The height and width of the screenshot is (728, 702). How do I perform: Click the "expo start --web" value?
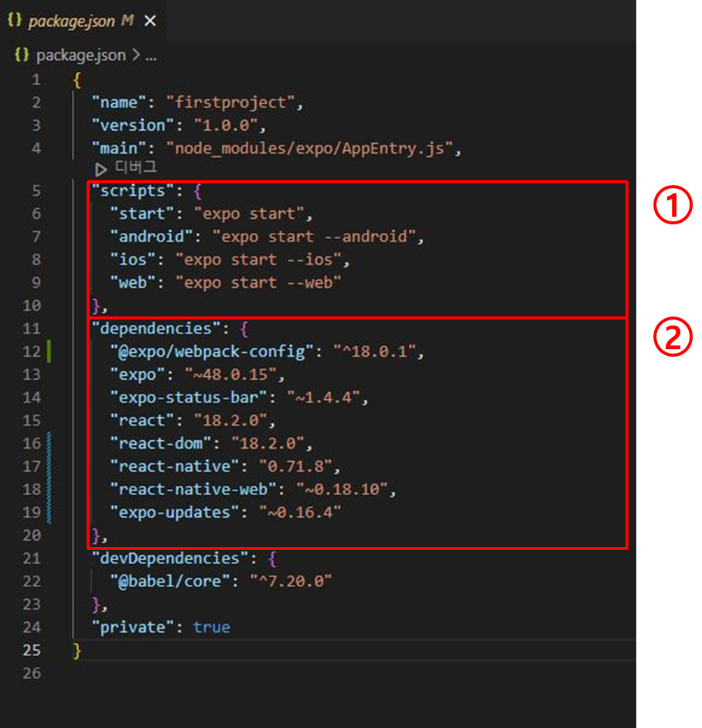tap(258, 282)
